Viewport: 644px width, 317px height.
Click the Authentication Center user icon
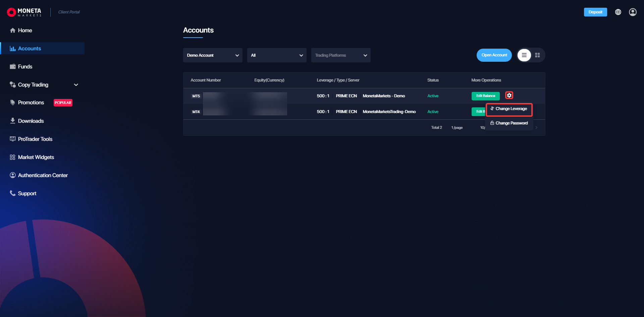[x=13, y=175]
